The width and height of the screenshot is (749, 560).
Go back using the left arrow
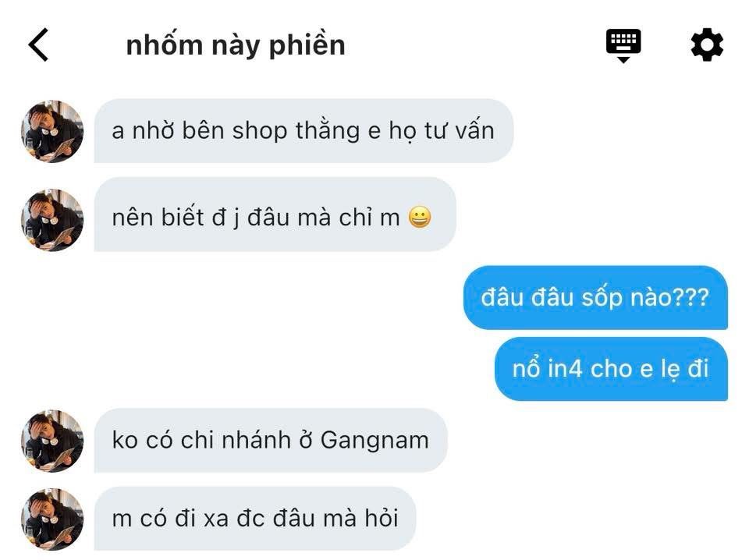[38, 44]
